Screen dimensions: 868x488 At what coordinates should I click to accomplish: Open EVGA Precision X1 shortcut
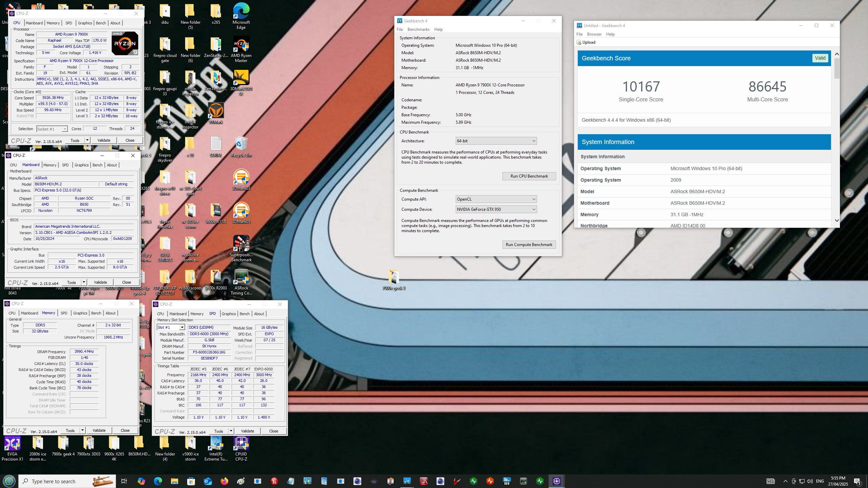click(13, 448)
